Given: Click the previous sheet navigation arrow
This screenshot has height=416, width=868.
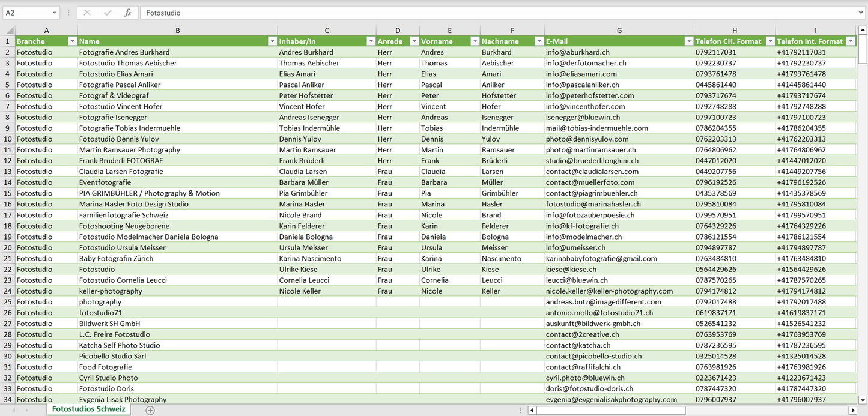Looking at the screenshot, I should click(13, 410).
